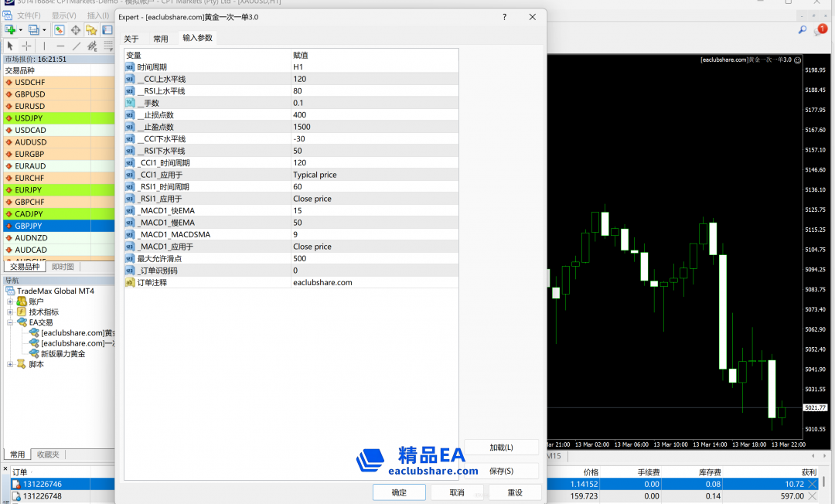The width and height of the screenshot is (835, 504).
Task: Select the draw vertical line tool
Action: point(43,46)
